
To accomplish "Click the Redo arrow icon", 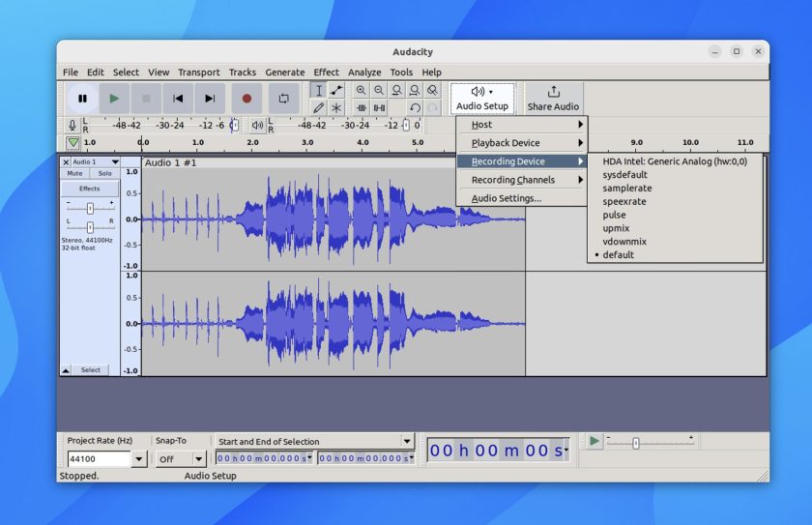I will click(x=433, y=107).
